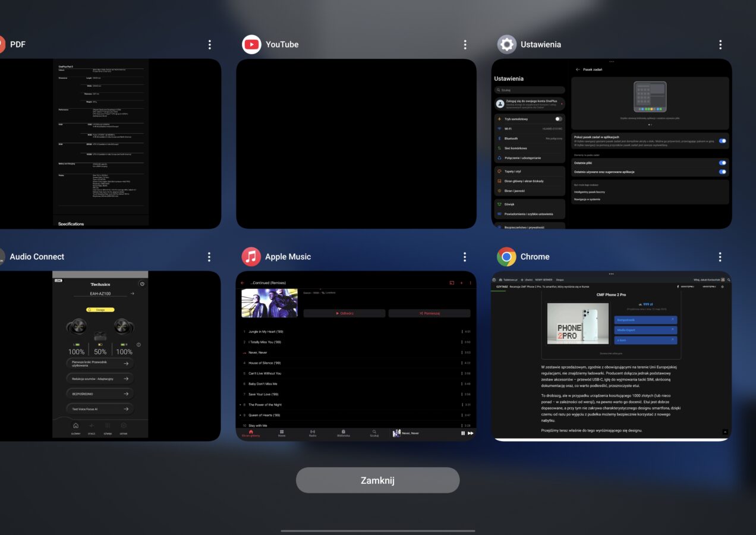Screen dimensions: 756x535
Task: Tap the cast icon in Apple Music
Action: 452,283
